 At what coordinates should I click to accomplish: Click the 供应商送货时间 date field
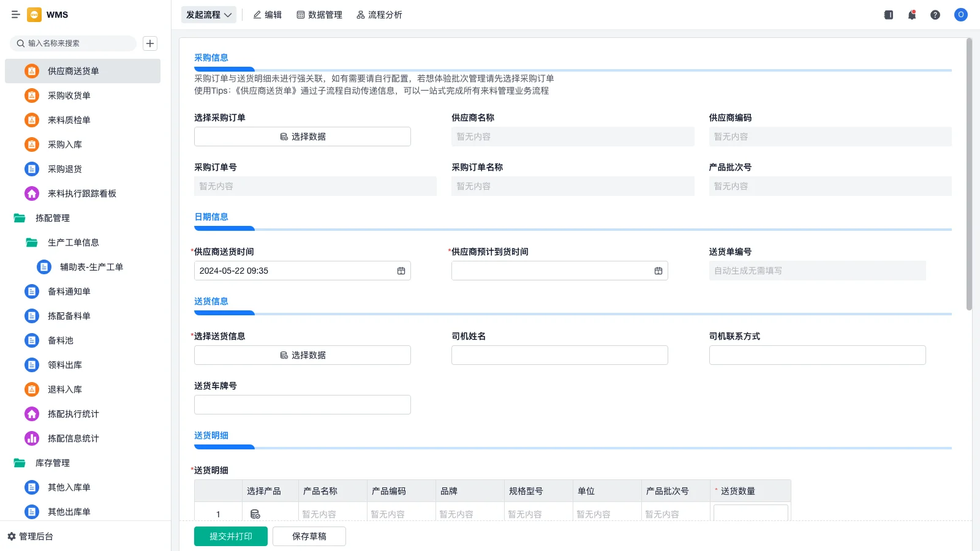tap(303, 271)
